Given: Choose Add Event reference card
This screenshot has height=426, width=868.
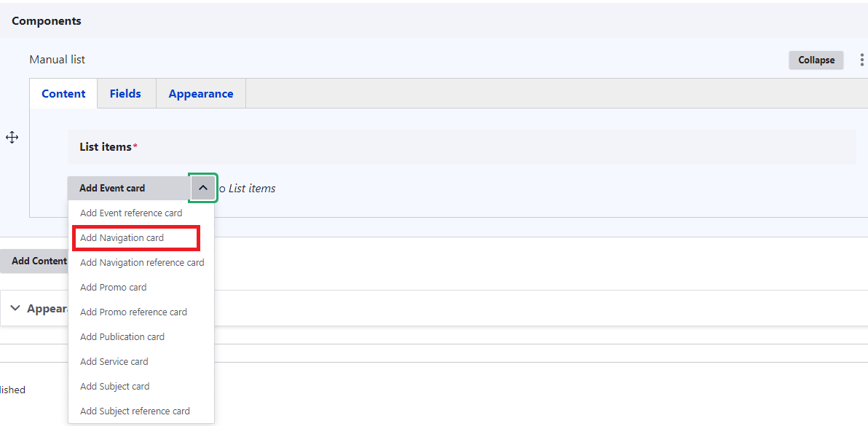Looking at the screenshot, I should (x=131, y=213).
